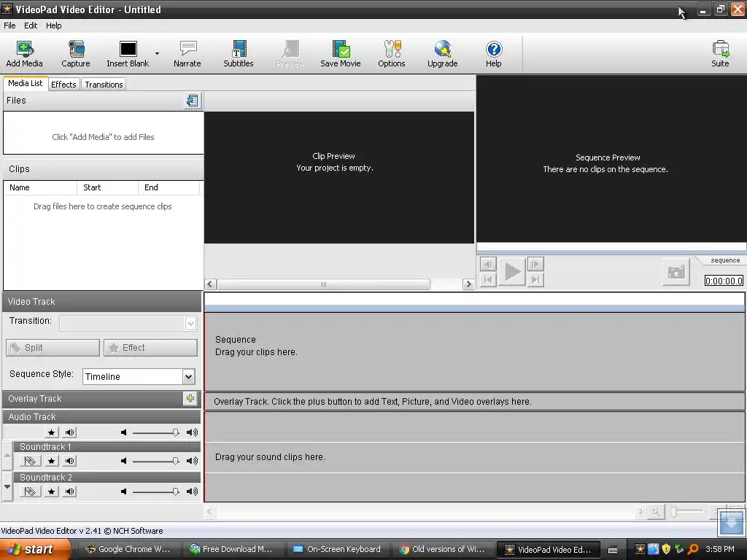
Task: Take a snapshot of the preview
Action: tap(676, 272)
